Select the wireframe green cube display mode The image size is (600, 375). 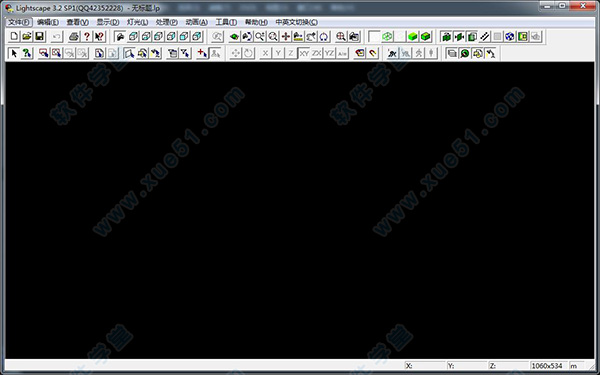pos(387,36)
